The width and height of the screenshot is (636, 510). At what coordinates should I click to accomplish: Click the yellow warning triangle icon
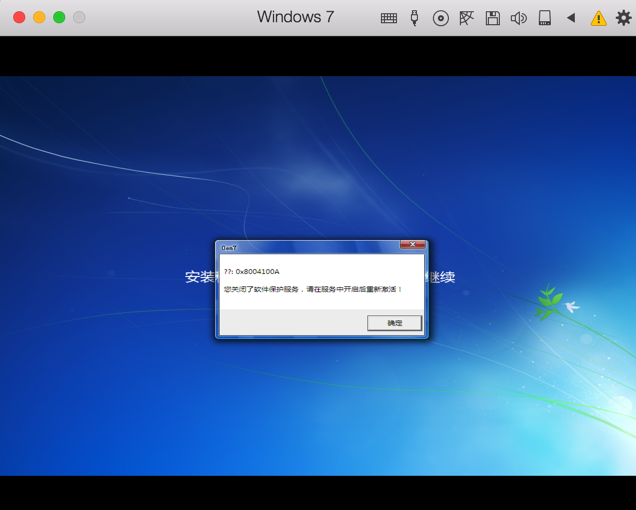(598, 18)
